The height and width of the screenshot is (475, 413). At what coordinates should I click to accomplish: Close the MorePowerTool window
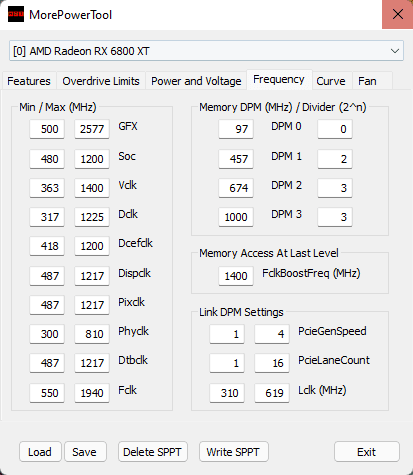coord(397,14)
